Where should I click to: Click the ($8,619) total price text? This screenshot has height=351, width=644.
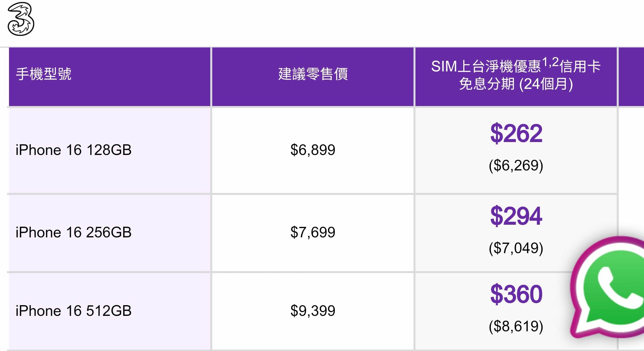[x=516, y=326]
